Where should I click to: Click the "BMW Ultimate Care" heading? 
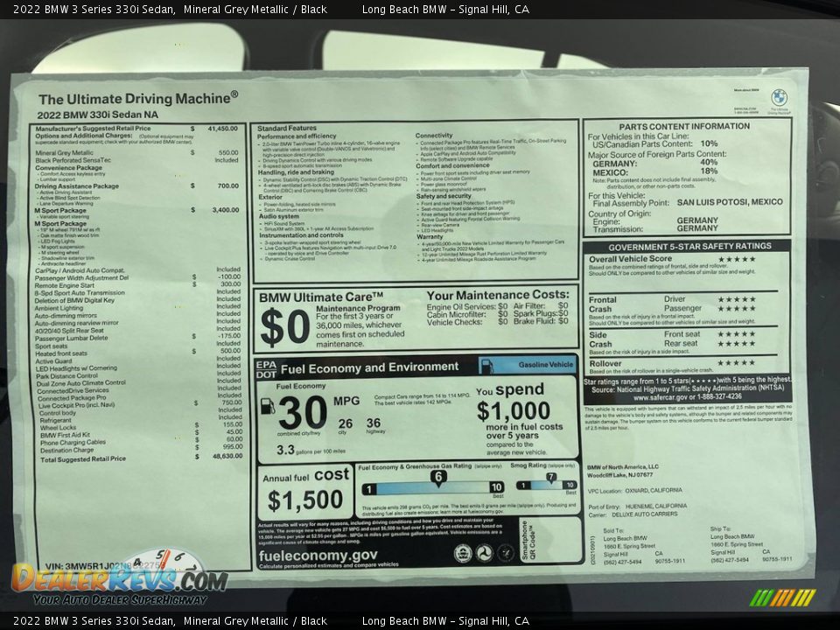coord(321,297)
